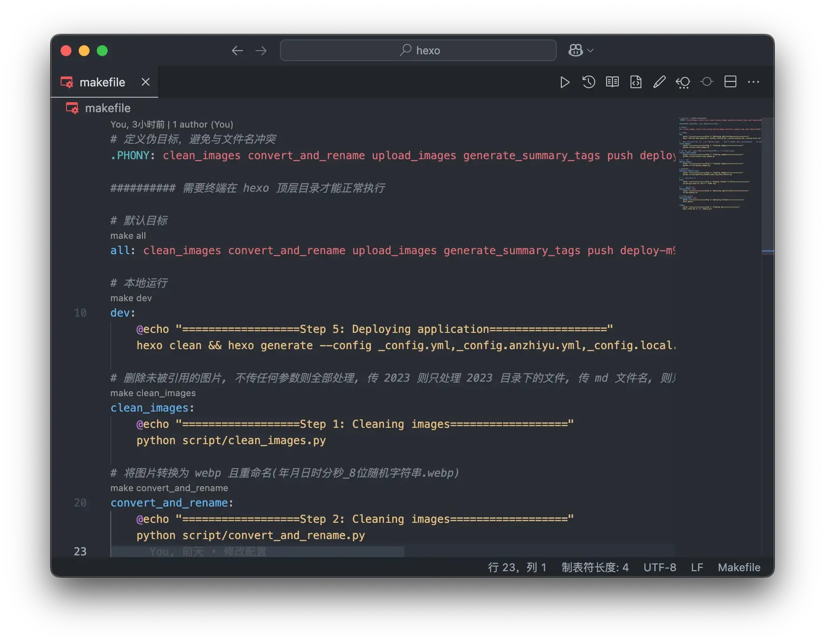Click the open-book preview icon
Screen dimensions: 825x644
[x=612, y=82]
